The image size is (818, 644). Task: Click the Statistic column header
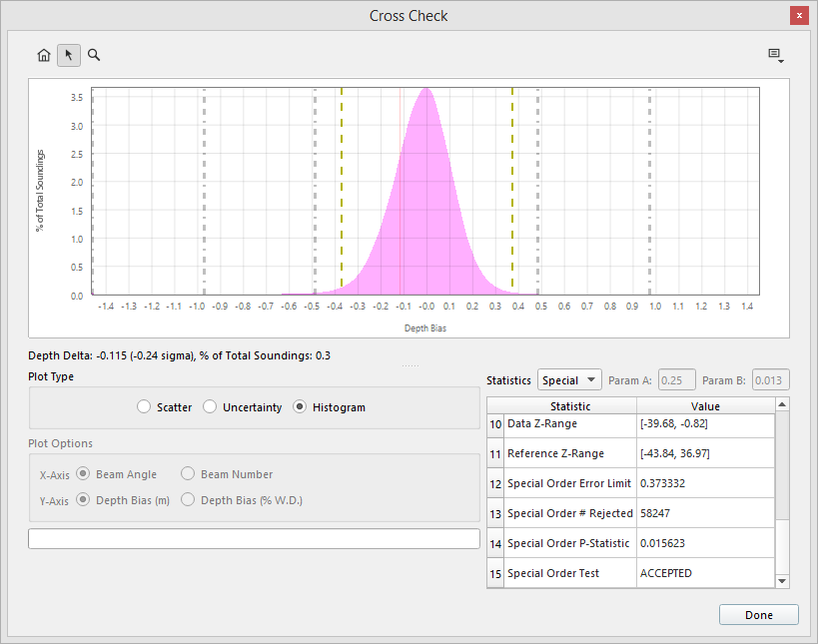tap(570, 406)
